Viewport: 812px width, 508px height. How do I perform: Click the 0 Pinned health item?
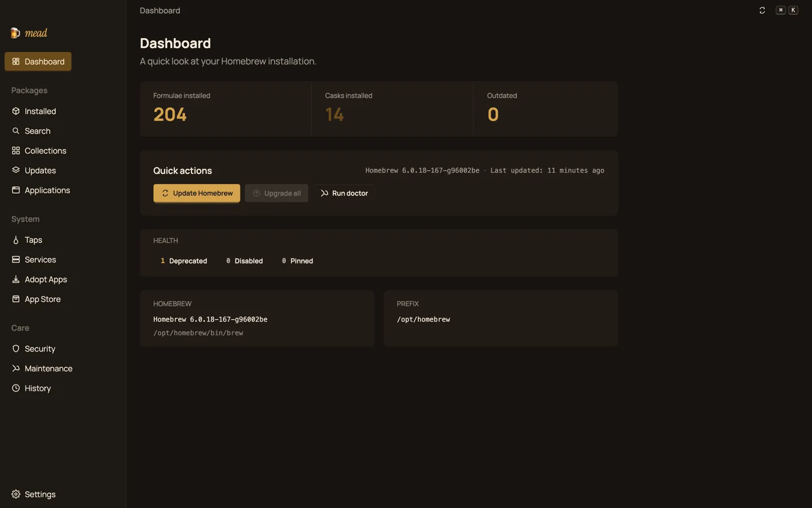pos(297,261)
